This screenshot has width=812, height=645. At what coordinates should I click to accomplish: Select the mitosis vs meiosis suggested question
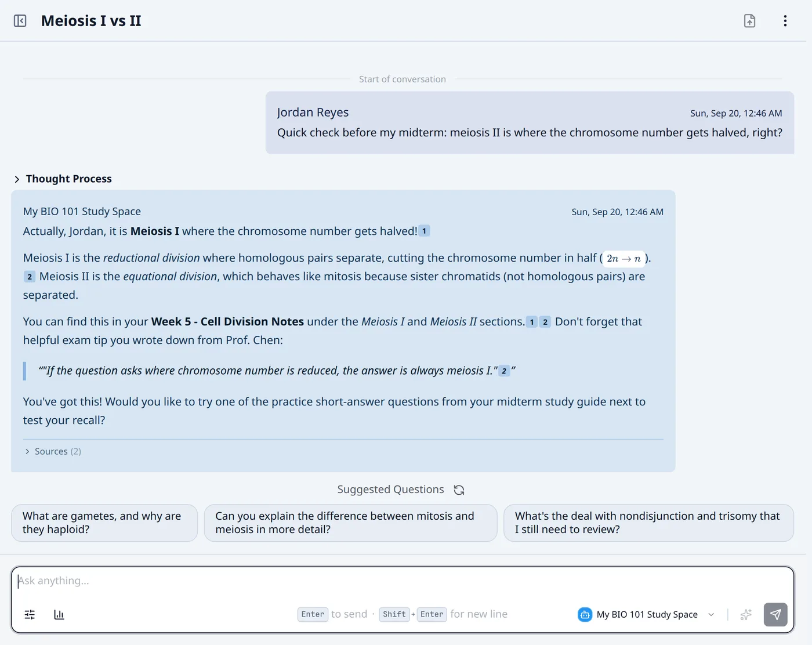click(x=350, y=523)
